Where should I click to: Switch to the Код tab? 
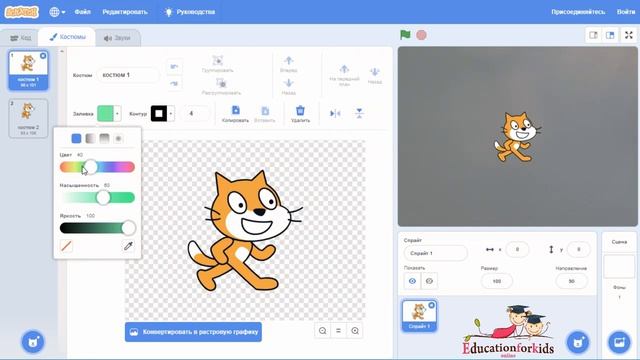click(20, 38)
